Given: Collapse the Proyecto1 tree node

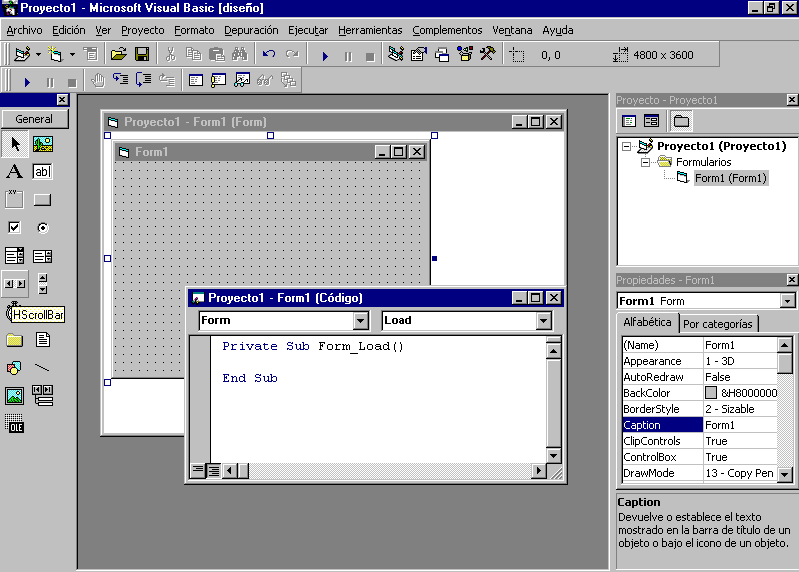Looking at the screenshot, I should pyautogui.click(x=626, y=146).
